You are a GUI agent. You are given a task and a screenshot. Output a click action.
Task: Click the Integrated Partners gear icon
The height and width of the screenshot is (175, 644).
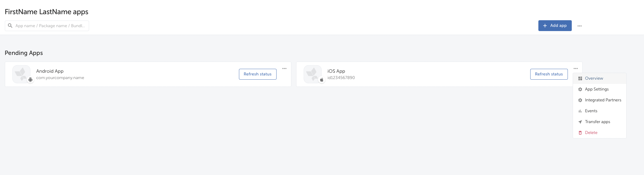click(x=580, y=100)
